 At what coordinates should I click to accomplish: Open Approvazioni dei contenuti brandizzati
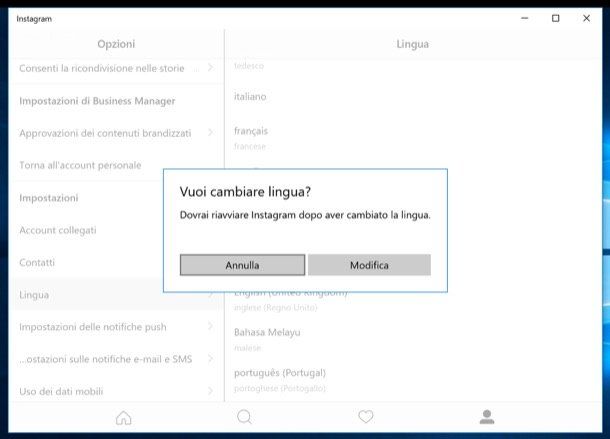pyautogui.click(x=117, y=133)
